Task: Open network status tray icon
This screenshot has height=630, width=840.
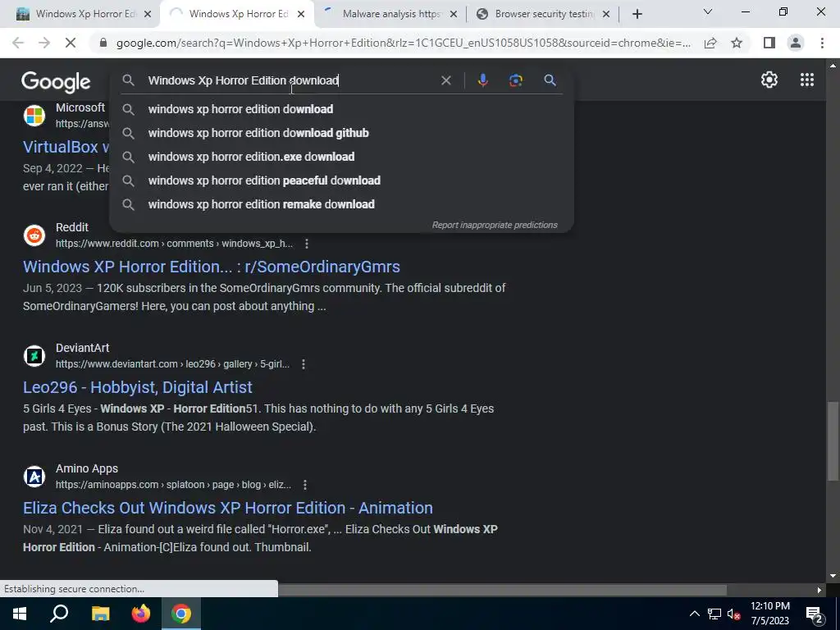Action: (x=714, y=614)
